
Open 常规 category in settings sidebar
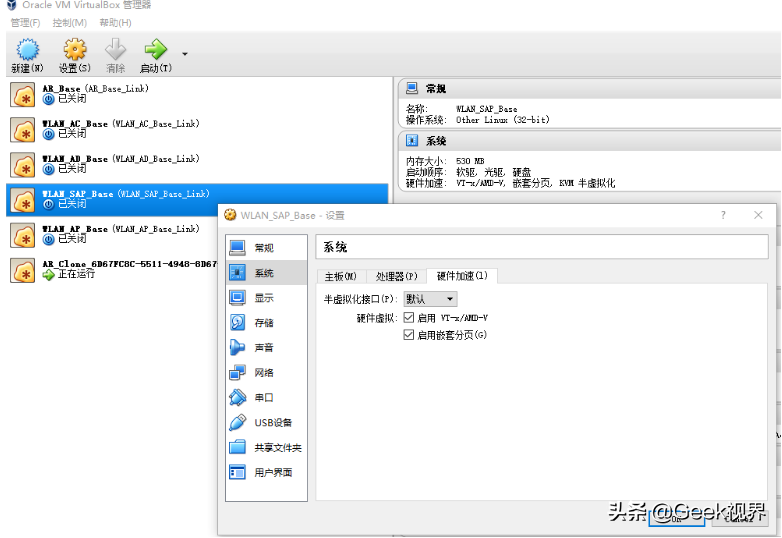point(266,248)
